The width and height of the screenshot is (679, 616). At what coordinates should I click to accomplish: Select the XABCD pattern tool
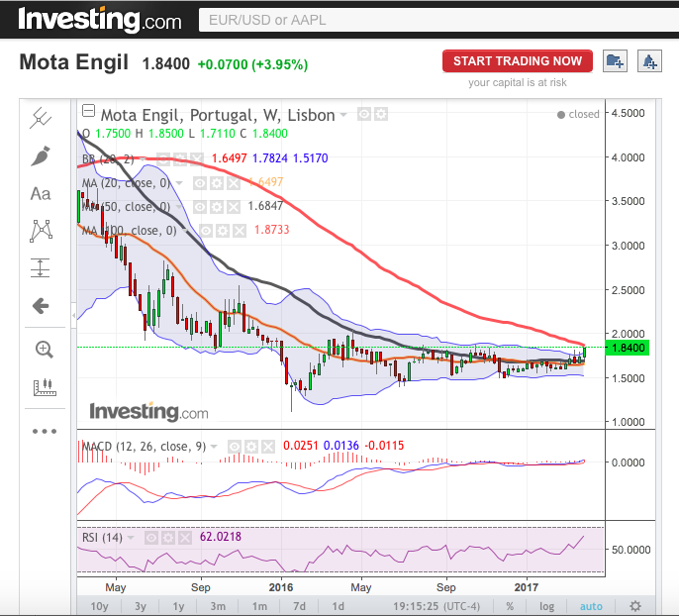tap(41, 231)
